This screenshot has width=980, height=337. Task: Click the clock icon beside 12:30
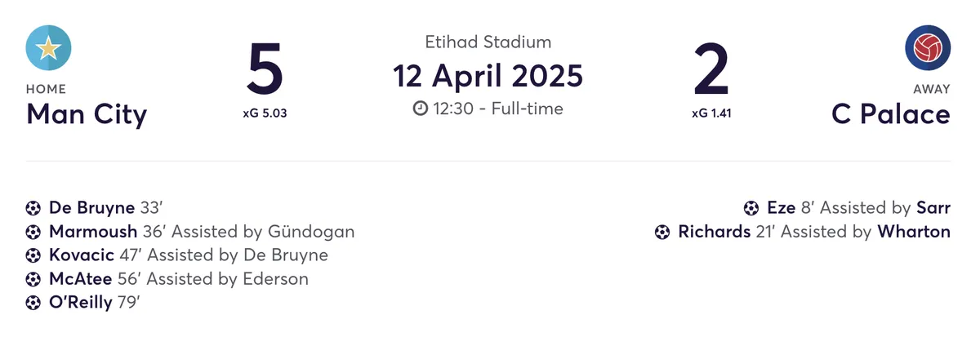click(x=421, y=108)
